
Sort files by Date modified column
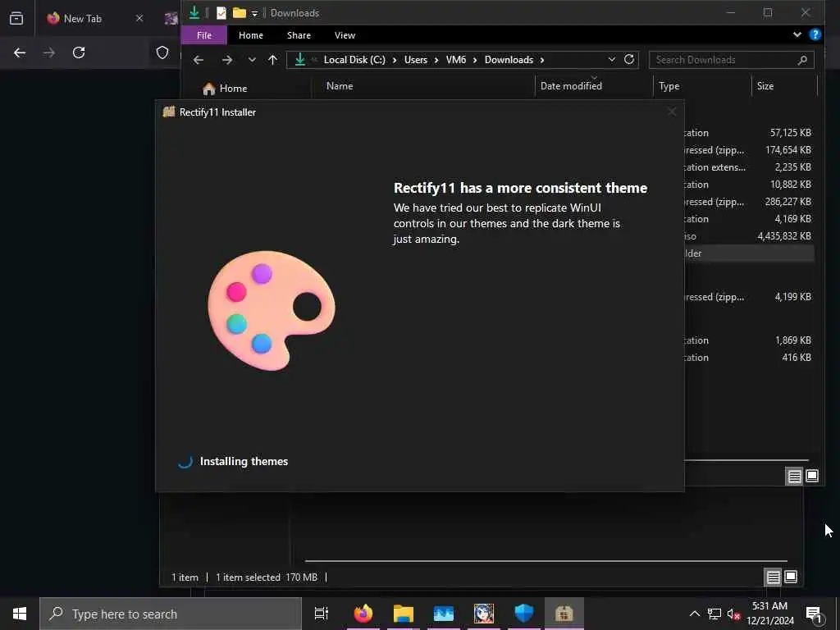(x=571, y=86)
